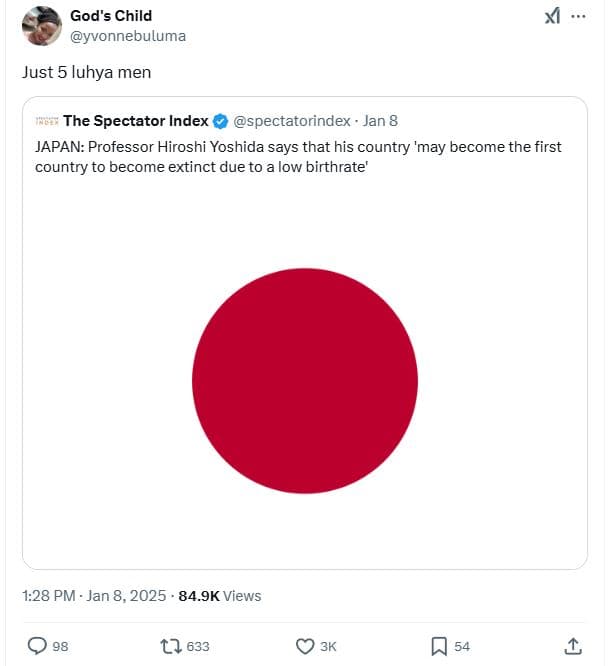View the 84.9K Views analytics

tap(219, 596)
